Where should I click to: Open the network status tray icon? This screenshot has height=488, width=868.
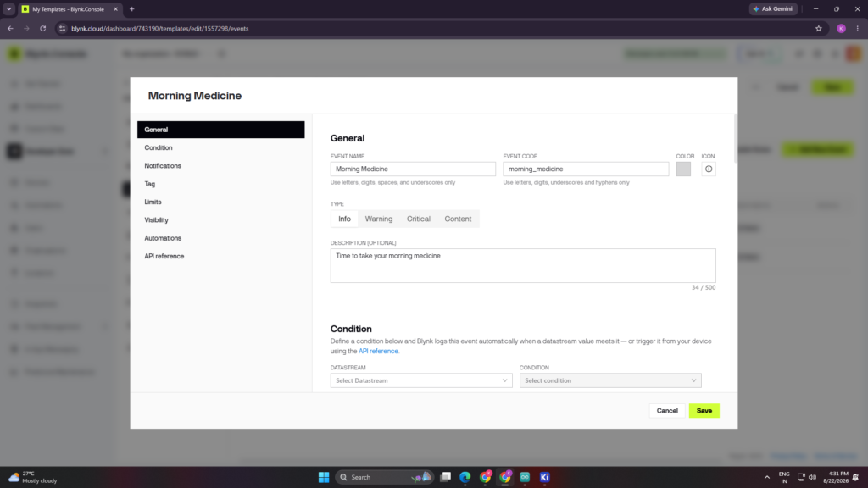(801, 477)
